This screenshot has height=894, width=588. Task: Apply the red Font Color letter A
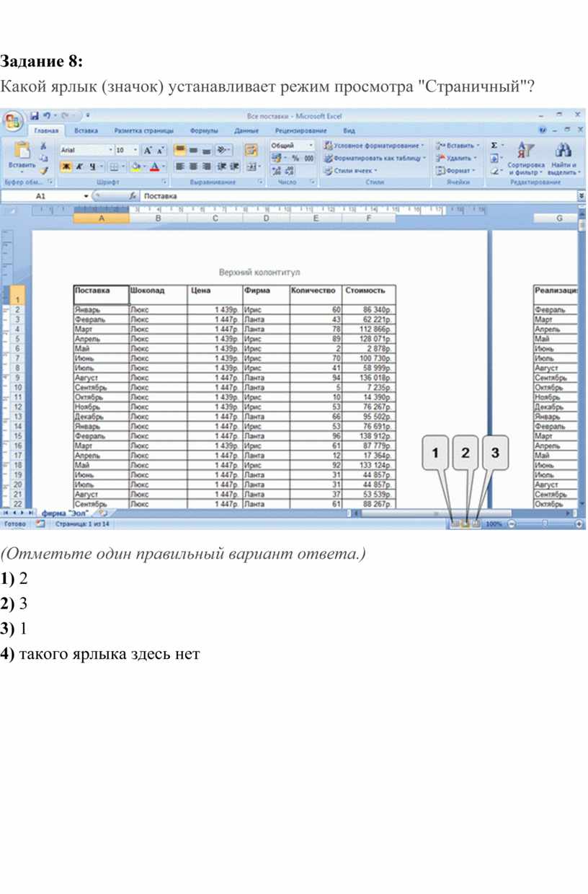(x=154, y=167)
